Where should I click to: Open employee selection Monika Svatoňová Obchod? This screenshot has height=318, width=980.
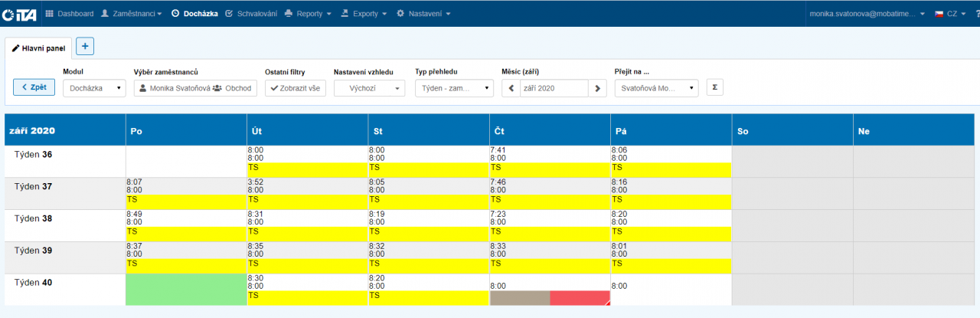pos(195,88)
